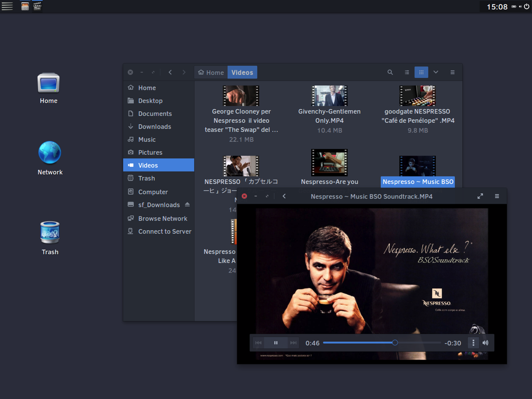Screen dimensions: 532x399
Task: Open search in the file manager
Action: click(390, 72)
